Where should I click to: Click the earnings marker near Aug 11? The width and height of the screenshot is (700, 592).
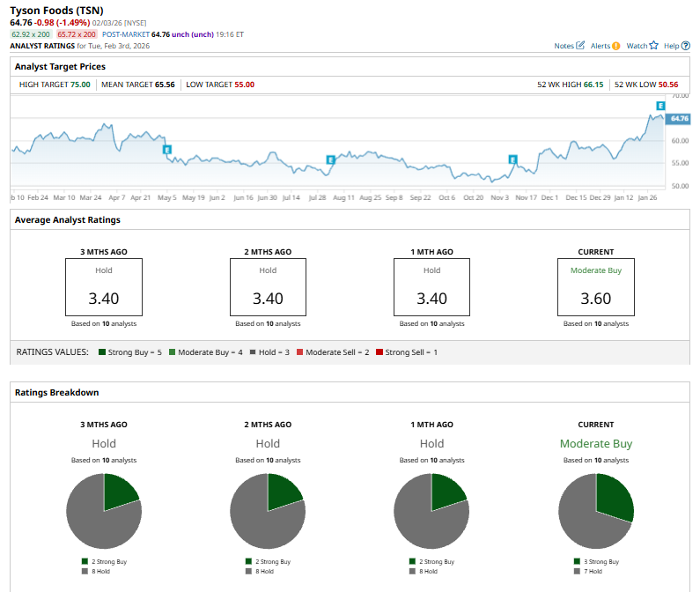click(330, 160)
